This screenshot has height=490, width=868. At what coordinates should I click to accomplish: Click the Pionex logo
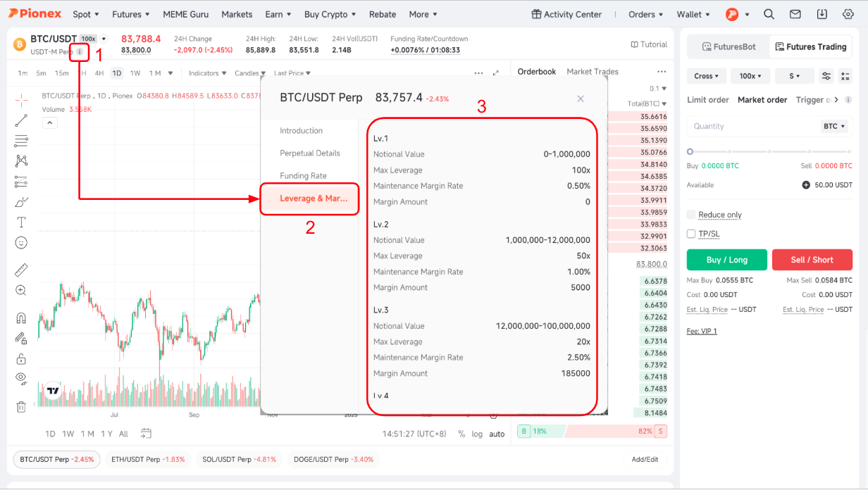pos(34,13)
